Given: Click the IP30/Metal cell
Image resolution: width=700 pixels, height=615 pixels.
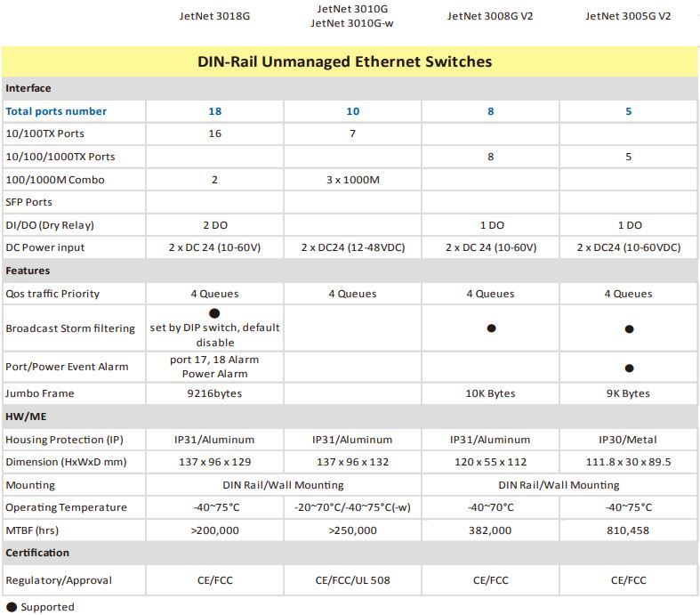Looking at the screenshot, I should click(x=628, y=440).
